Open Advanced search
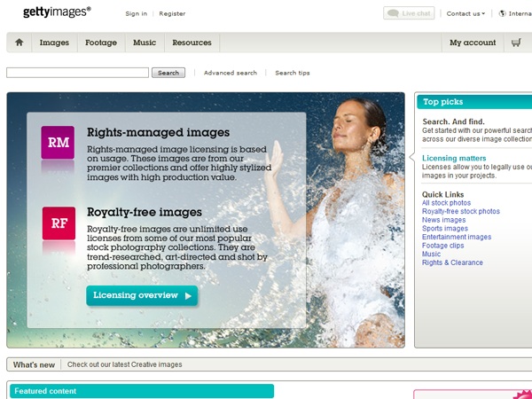Viewport: 532px width, 399px height. click(x=231, y=73)
